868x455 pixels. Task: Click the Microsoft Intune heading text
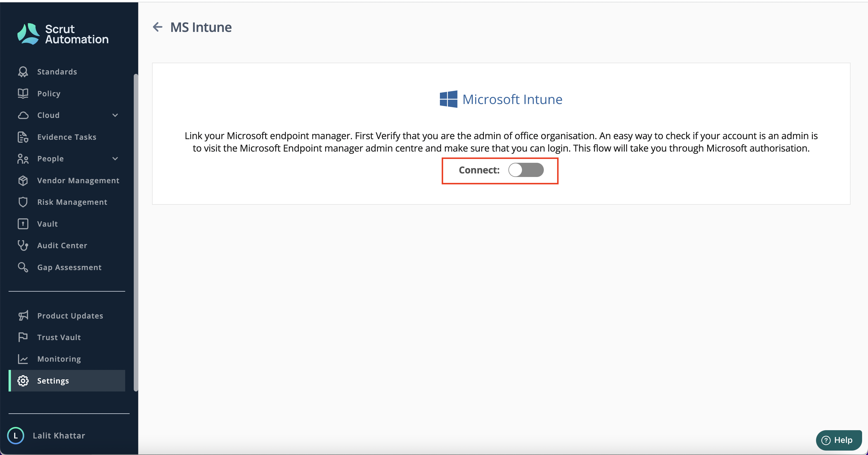pos(512,99)
